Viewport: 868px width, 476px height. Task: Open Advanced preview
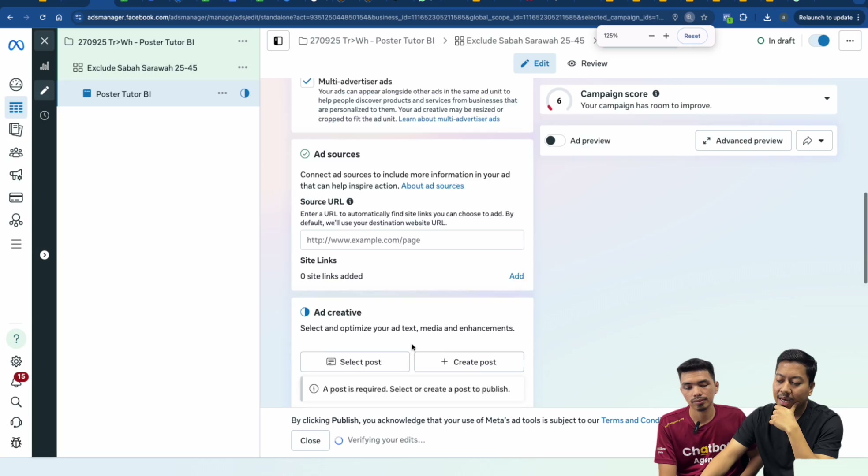[x=743, y=141]
